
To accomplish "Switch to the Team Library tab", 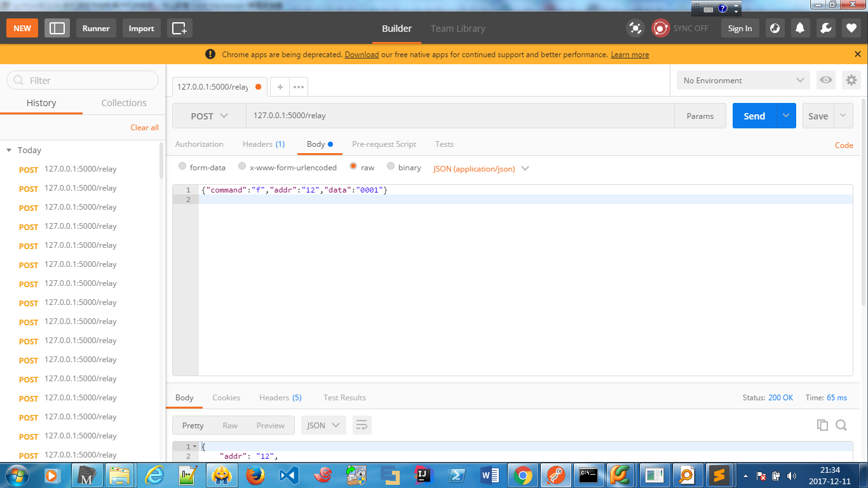I will click(x=458, y=29).
